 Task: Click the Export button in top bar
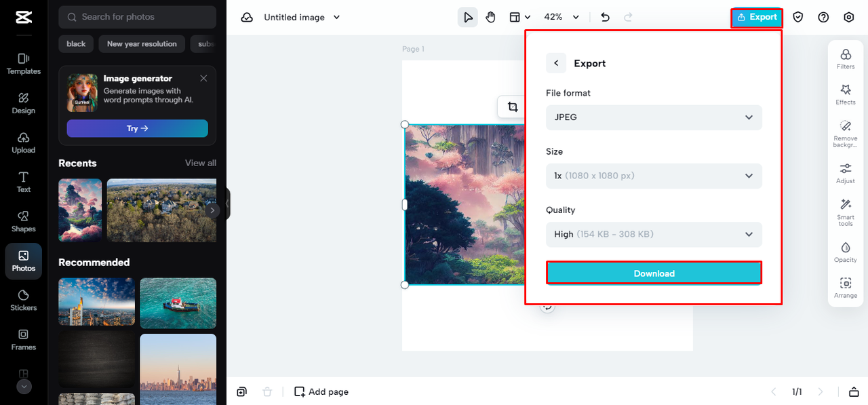tap(757, 18)
